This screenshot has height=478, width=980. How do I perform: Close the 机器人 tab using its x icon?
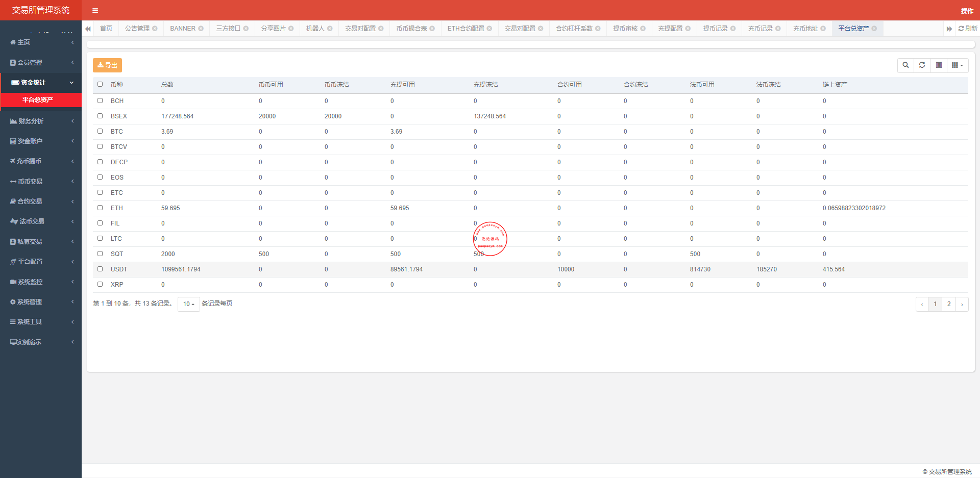click(330, 29)
